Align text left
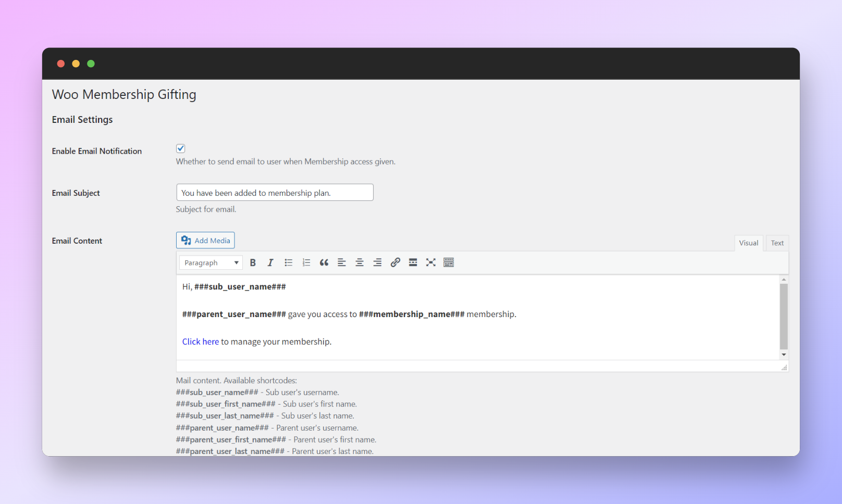 pos(342,262)
